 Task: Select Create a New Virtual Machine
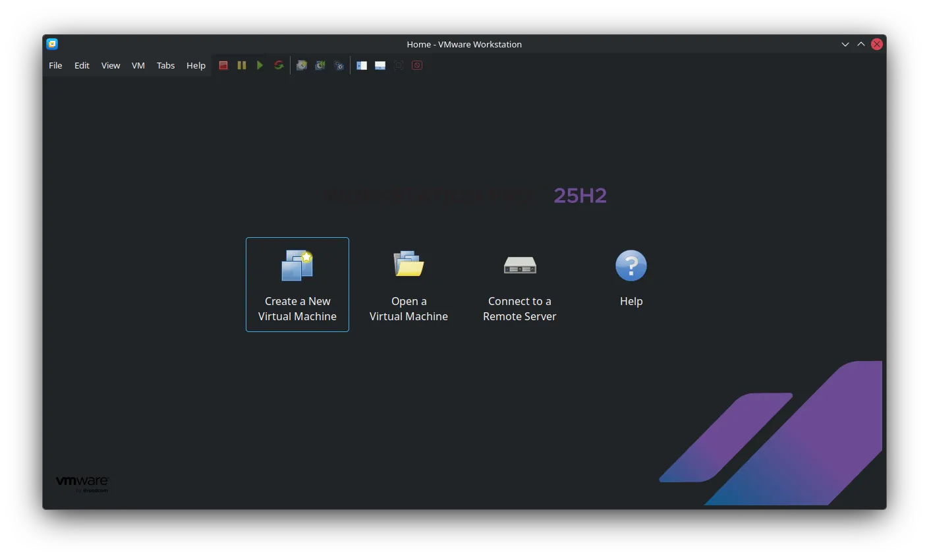coord(297,284)
